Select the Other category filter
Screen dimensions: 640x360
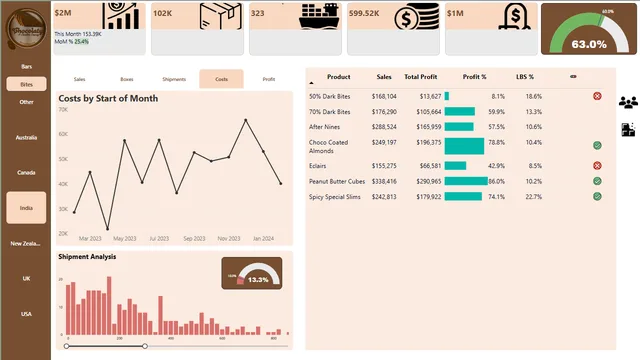coord(27,102)
